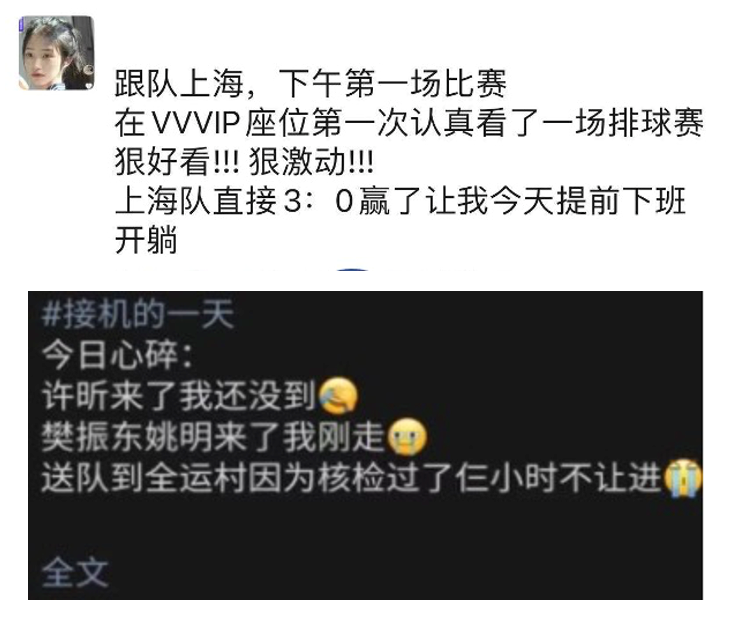
Task: Click the crying emoji after 我刚走
Action: coord(407,436)
